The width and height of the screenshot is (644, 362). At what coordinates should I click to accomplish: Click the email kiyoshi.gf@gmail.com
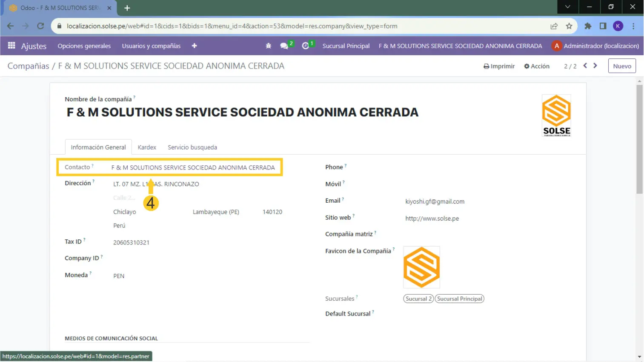point(435,201)
